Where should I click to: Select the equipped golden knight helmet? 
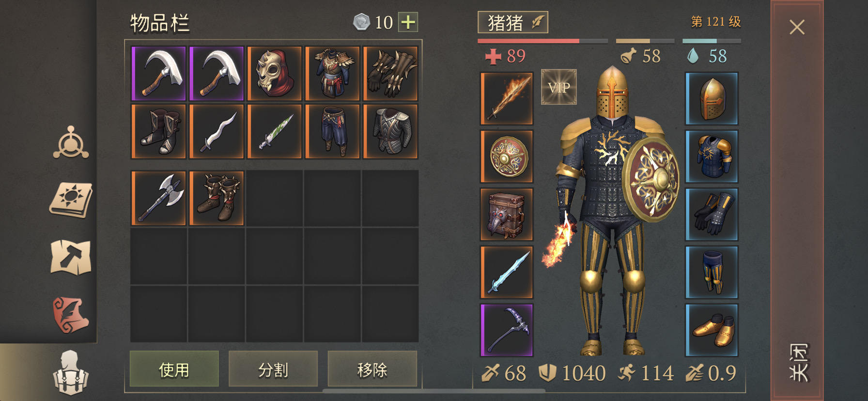pyautogui.click(x=712, y=98)
